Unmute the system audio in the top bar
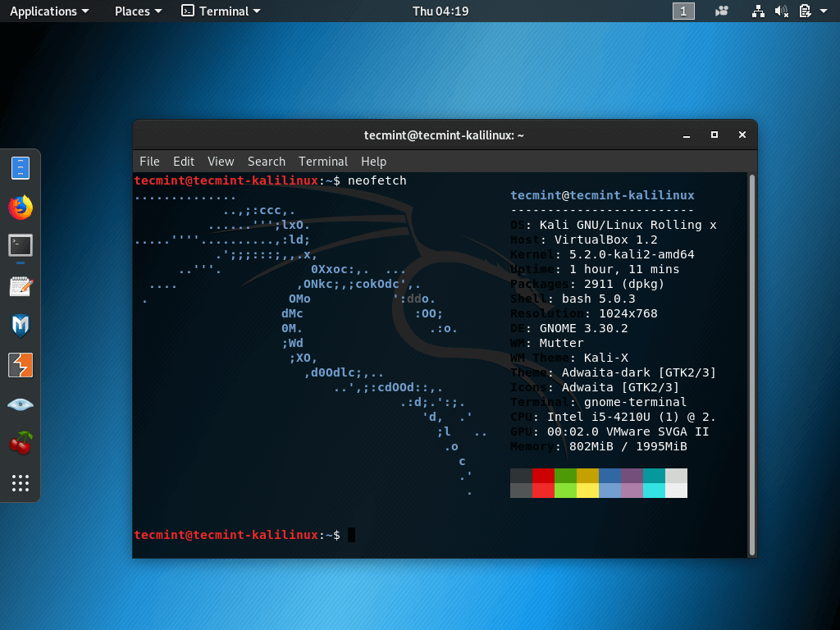Screen dimensions: 840x630 [x=781, y=11]
